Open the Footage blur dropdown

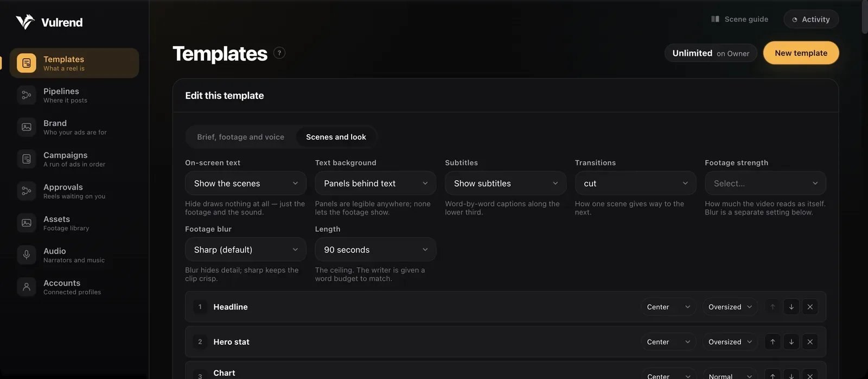[246, 250]
